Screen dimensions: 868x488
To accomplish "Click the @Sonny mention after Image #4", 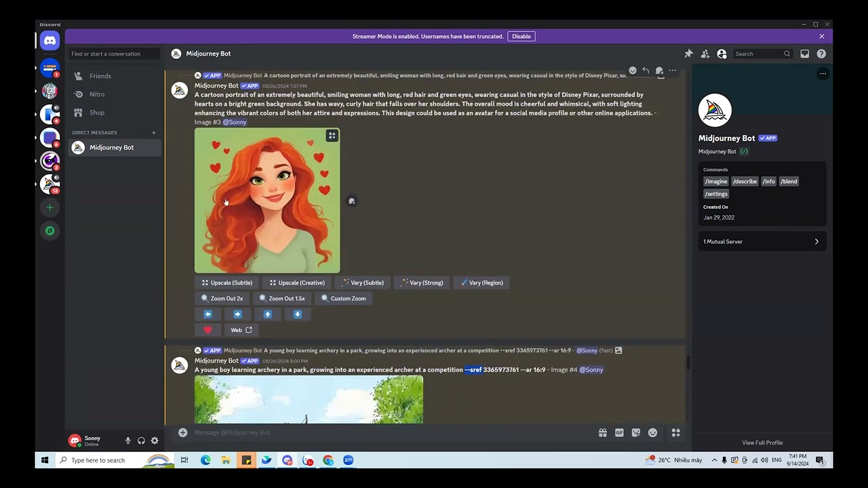I will point(591,369).
